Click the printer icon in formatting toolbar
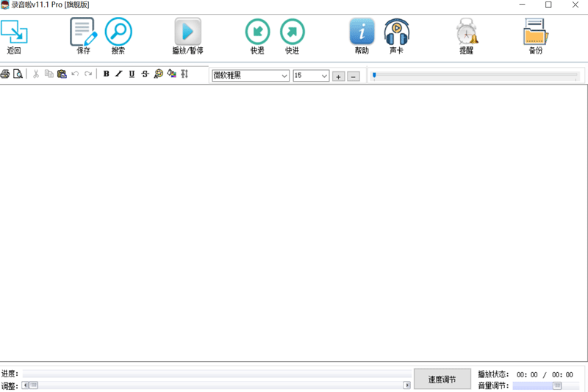588x392 pixels. pyautogui.click(x=5, y=74)
